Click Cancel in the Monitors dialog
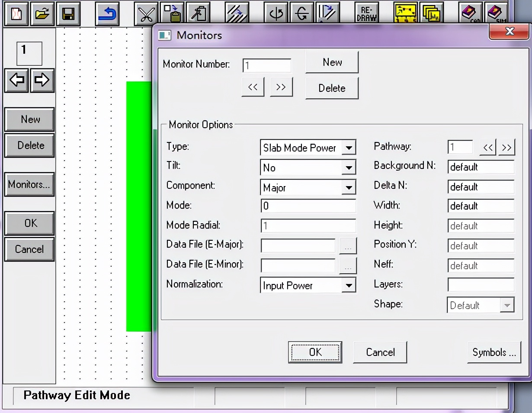The height and width of the screenshot is (413, 532). pos(380,352)
